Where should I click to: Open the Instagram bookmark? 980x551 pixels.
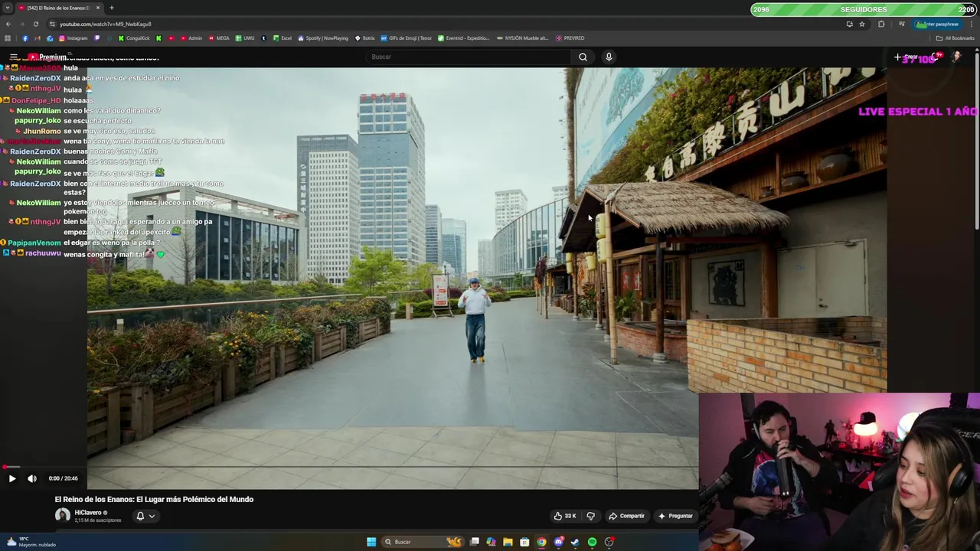73,38
